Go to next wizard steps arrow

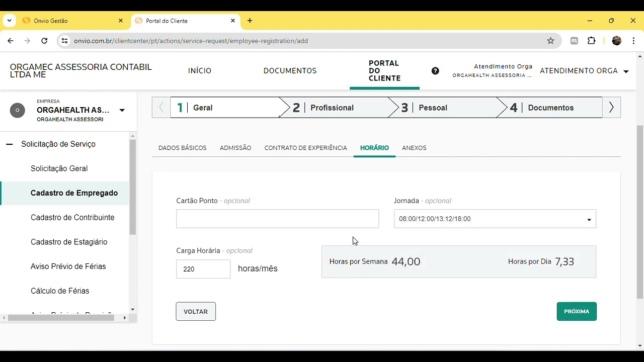[x=611, y=108]
